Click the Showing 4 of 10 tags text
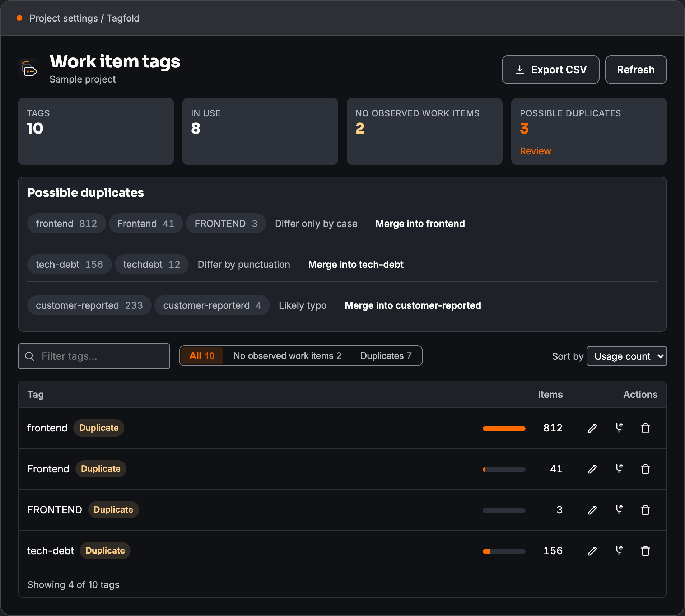Image resolution: width=685 pixels, height=616 pixels. point(73,585)
